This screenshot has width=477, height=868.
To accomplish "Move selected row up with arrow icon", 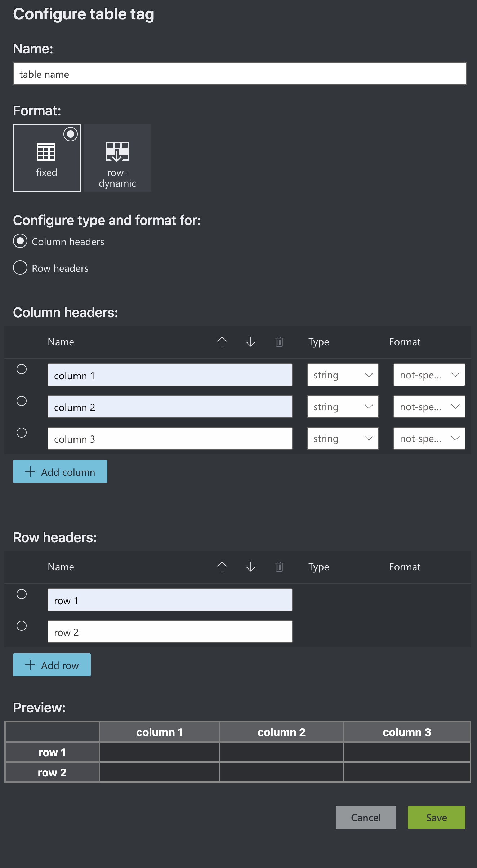I will point(222,567).
